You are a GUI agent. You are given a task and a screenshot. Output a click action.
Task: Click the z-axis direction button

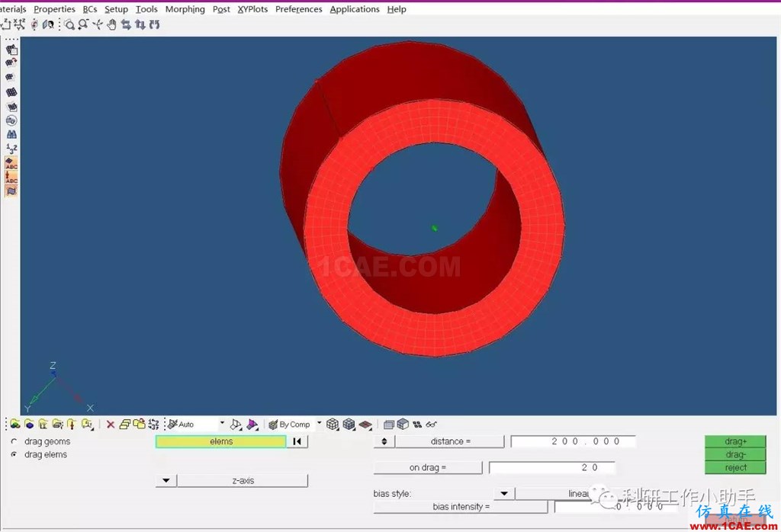(x=243, y=481)
